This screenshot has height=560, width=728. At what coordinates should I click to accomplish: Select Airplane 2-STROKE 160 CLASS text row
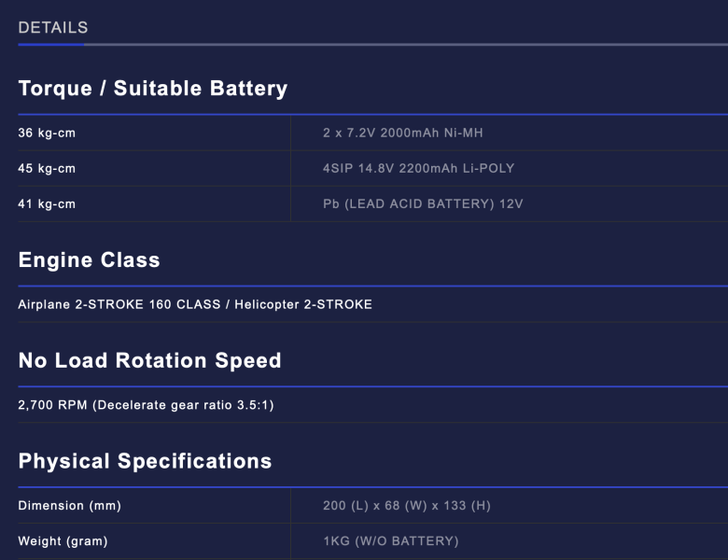pyautogui.click(x=195, y=304)
